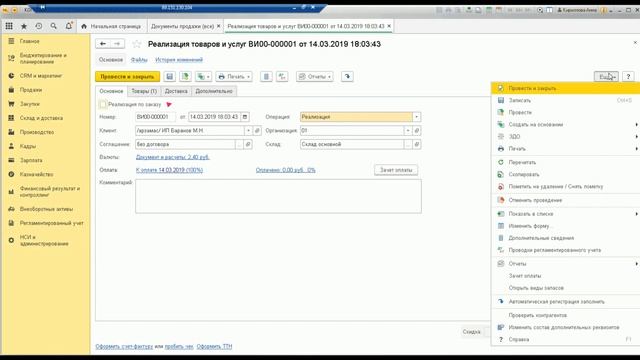Open Операция dropdown arrow
This screenshot has width=640, height=360.
(x=416, y=117)
